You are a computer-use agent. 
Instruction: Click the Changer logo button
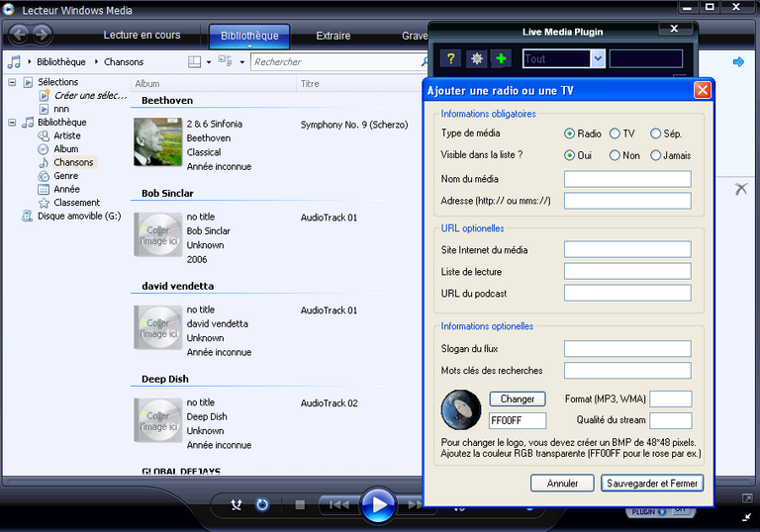pyautogui.click(x=518, y=399)
